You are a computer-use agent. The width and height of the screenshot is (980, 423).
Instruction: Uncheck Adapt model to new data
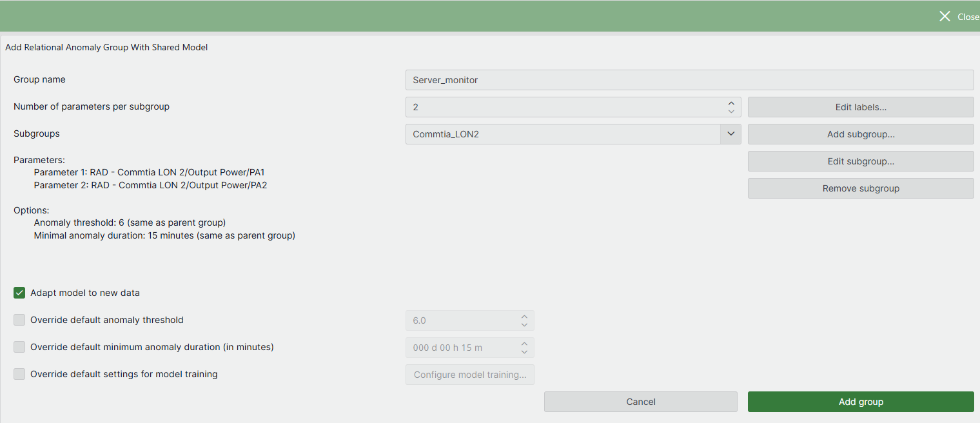(x=19, y=292)
